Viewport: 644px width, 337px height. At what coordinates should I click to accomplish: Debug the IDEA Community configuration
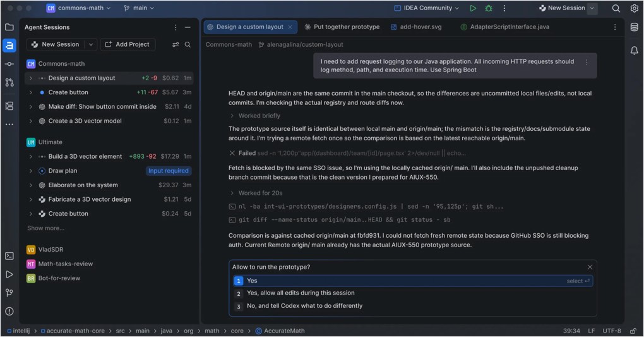click(488, 8)
